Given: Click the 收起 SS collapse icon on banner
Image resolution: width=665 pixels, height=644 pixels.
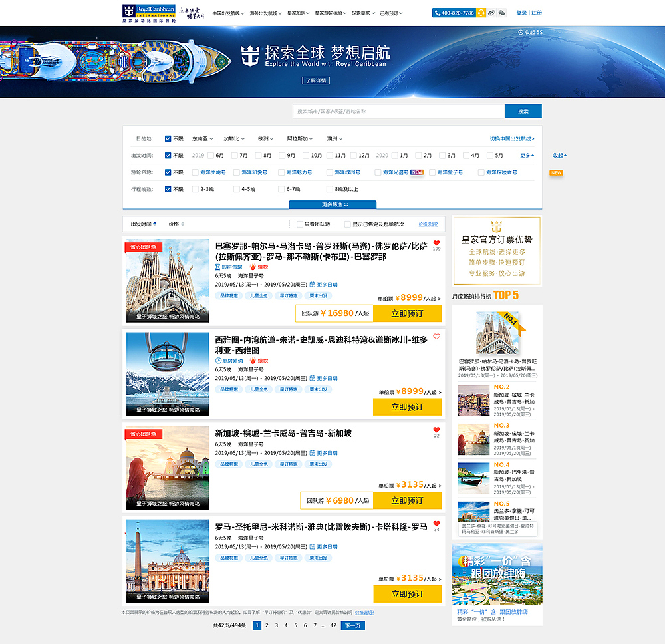Looking at the screenshot, I should click(x=521, y=32).
